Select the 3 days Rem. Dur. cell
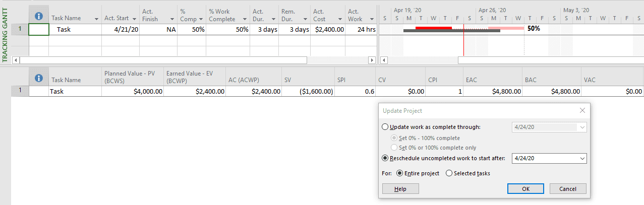This screenshot has width=644, height=205. pyautogui.click(x=295, y=29)
